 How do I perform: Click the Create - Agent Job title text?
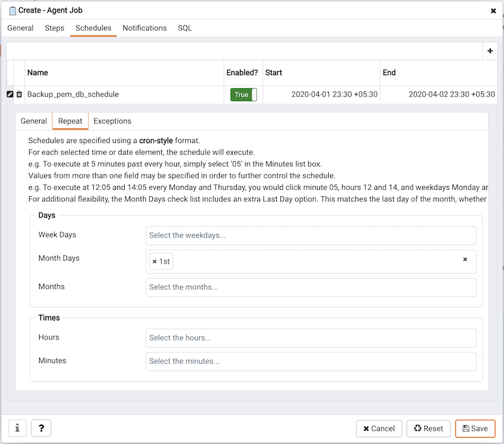[50, 10]
